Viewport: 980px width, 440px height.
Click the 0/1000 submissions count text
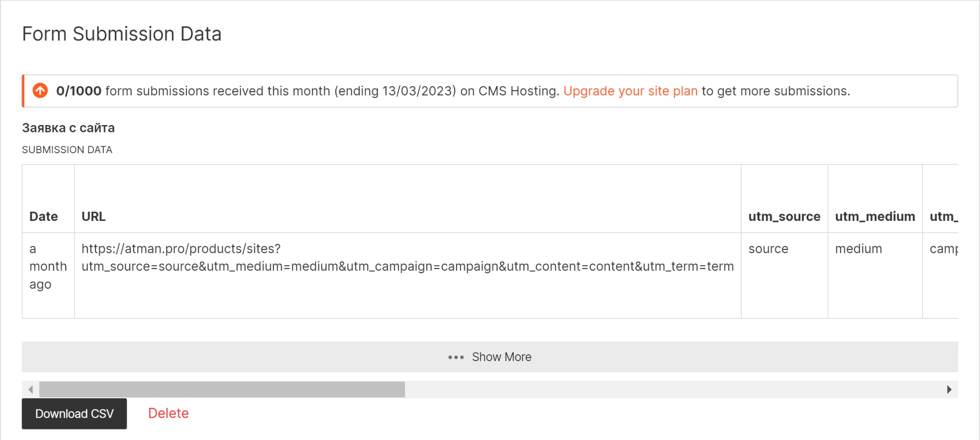78,91
